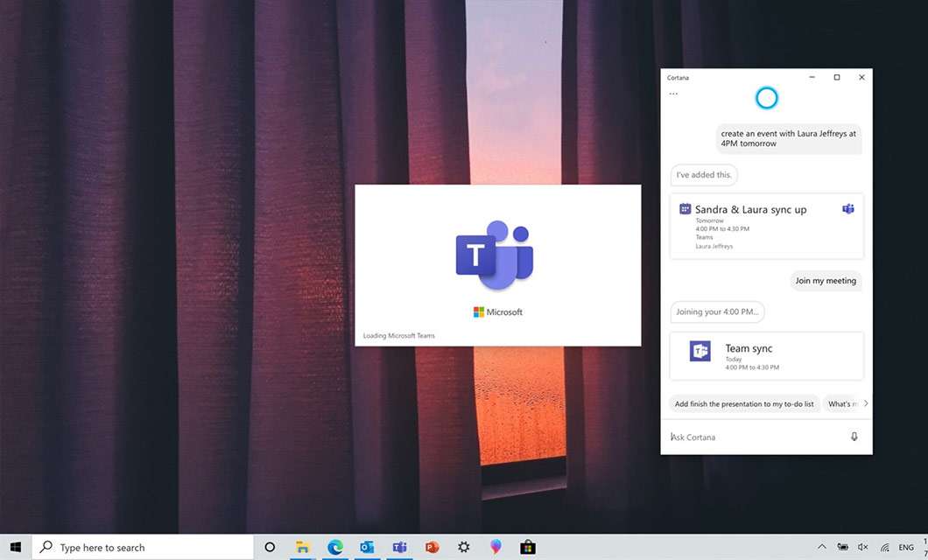Open Microsoft Edge from taskbar
Image resolution: width=928 pixels, height=560 pixels.
tap(334, 548)
